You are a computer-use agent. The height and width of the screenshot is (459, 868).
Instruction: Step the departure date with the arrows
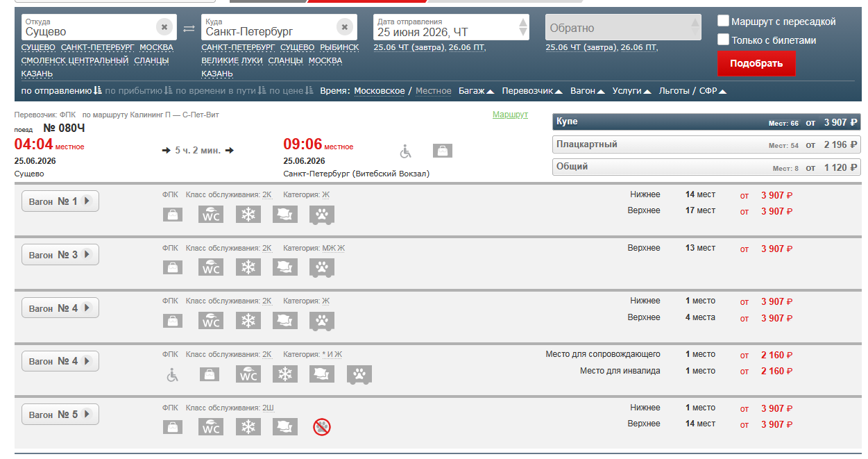(x=523, y=27)
